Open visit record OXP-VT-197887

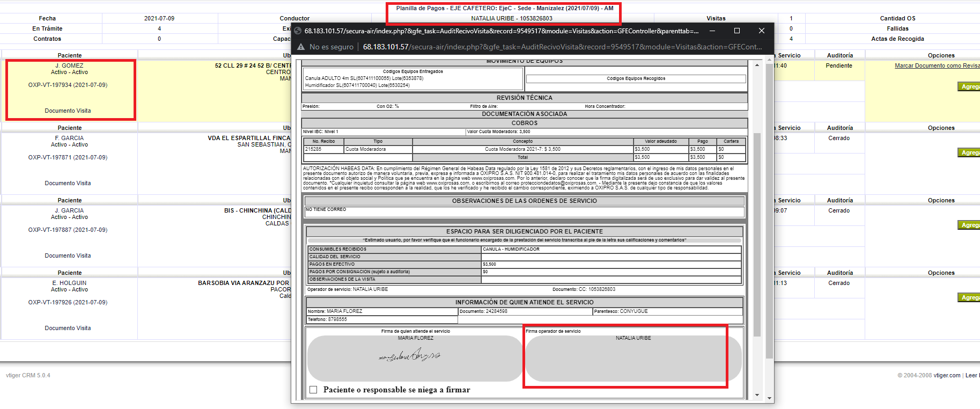click(68, 230)
